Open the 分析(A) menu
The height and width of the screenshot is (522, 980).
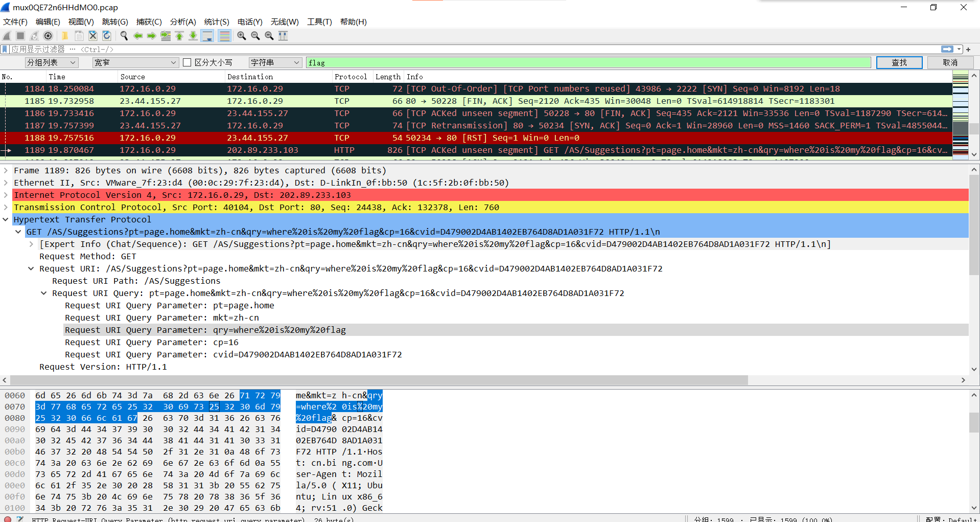pyautogui.click(x=183, y=21)
